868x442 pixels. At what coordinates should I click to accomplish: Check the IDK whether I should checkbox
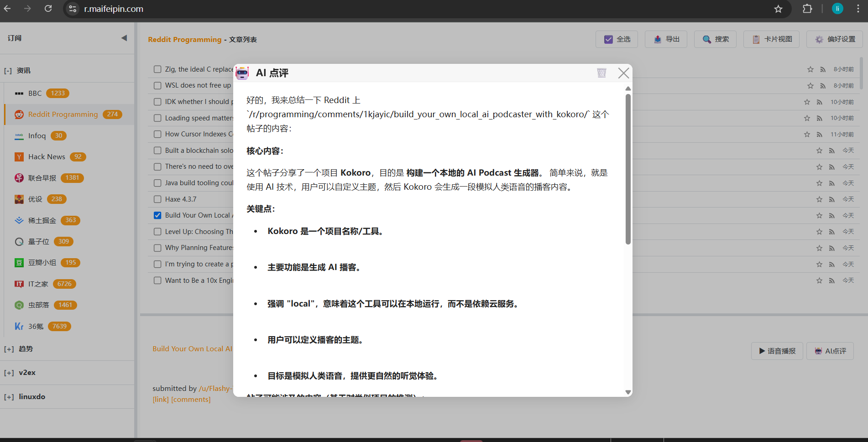[157, 102]
